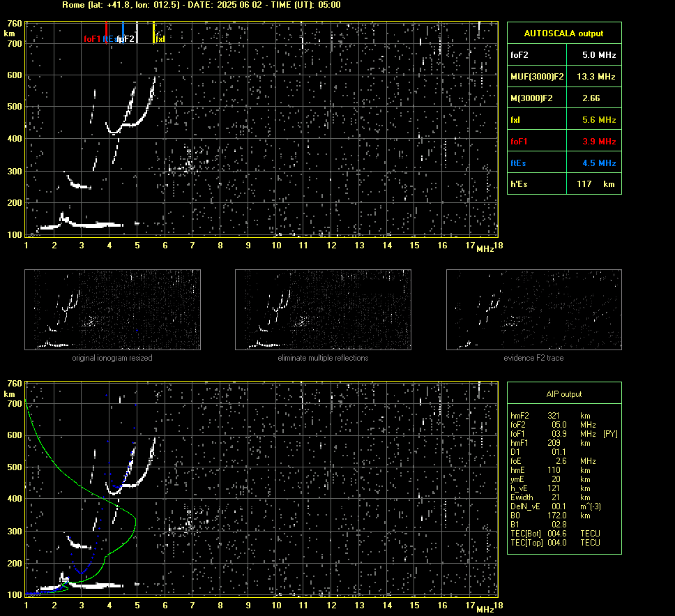
Task: Select the M(3000)F2 value 2.66
Action: coord(591,98)
